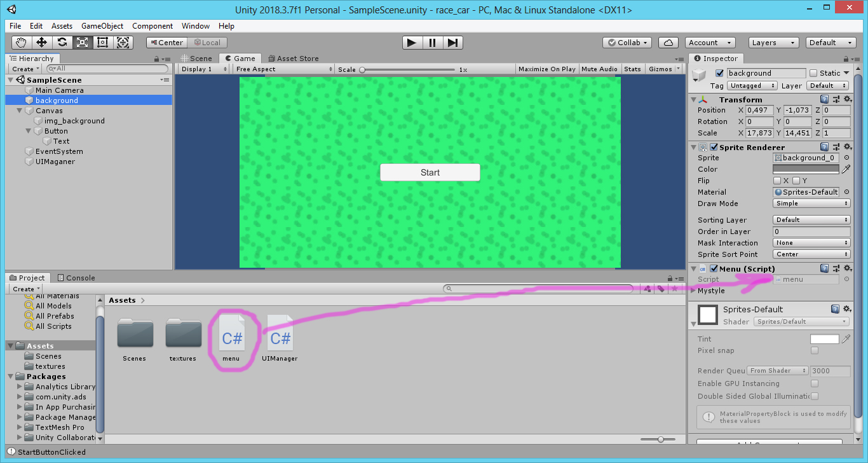
Task: Open the Tag dropdown showing Untagged
Action: [752, 85]
